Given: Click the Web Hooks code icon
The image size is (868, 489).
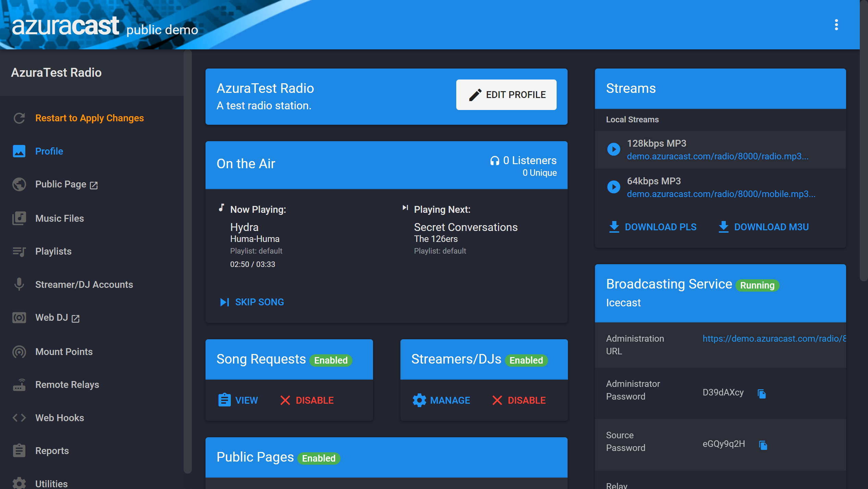Looking at the screenshot, I should 19,418.
